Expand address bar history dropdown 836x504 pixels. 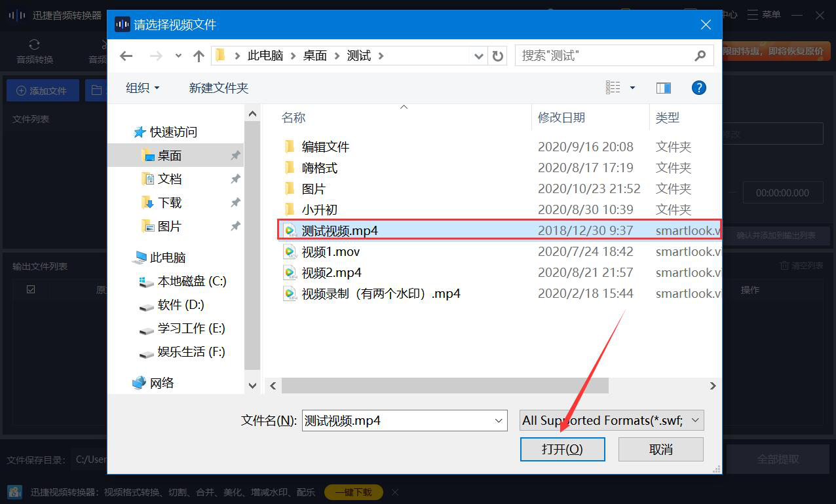click(480, 56)
